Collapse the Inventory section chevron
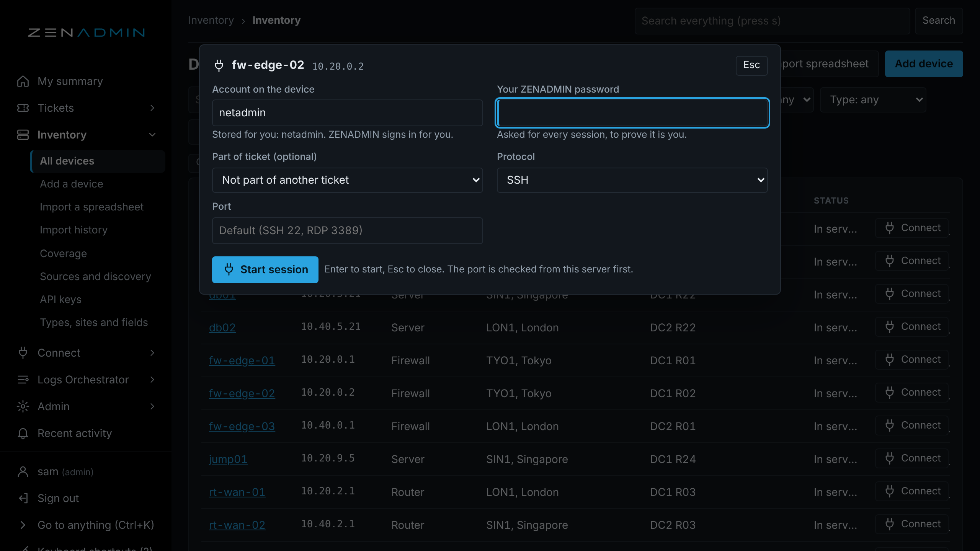Viewport: 980px width, 551px height. click(152, 135)
